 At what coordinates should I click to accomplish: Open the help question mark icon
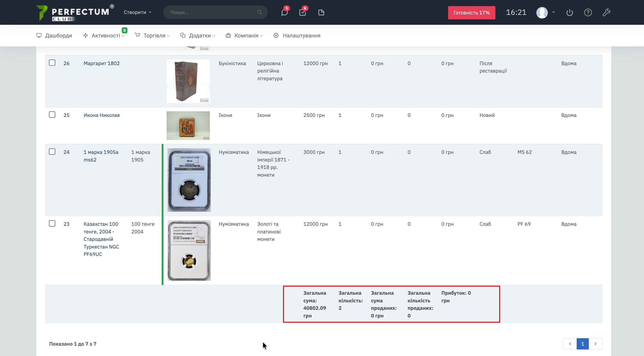tap(588, 13)
